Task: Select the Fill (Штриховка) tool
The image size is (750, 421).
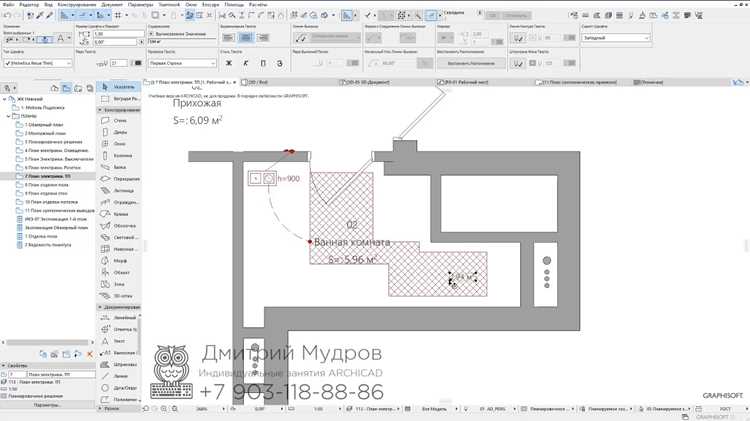Action: click(119, 365)
